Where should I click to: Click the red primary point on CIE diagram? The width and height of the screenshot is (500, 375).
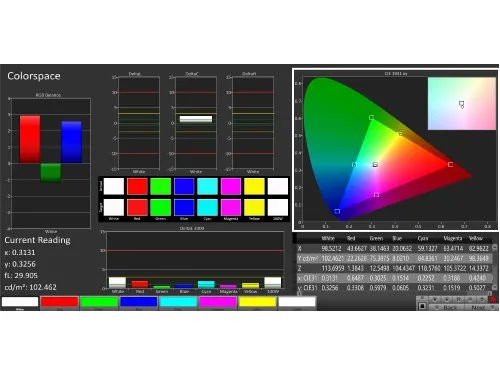coord(450,164)
